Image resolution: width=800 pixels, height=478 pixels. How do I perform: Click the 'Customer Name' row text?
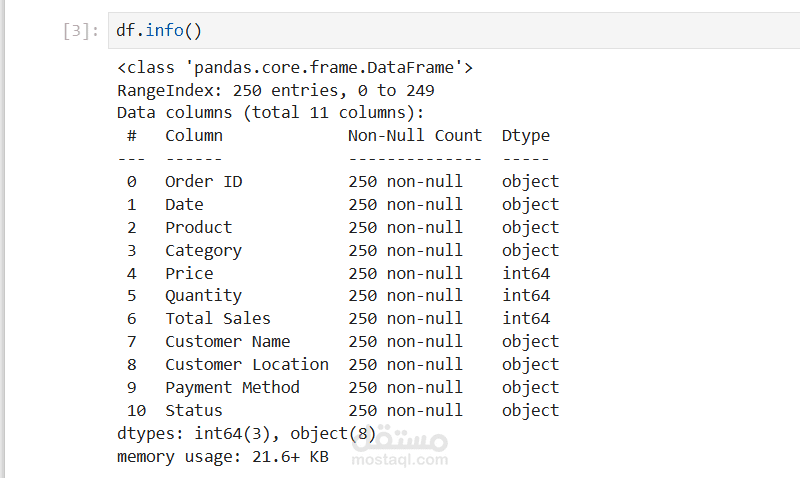[x=227, y=341]
